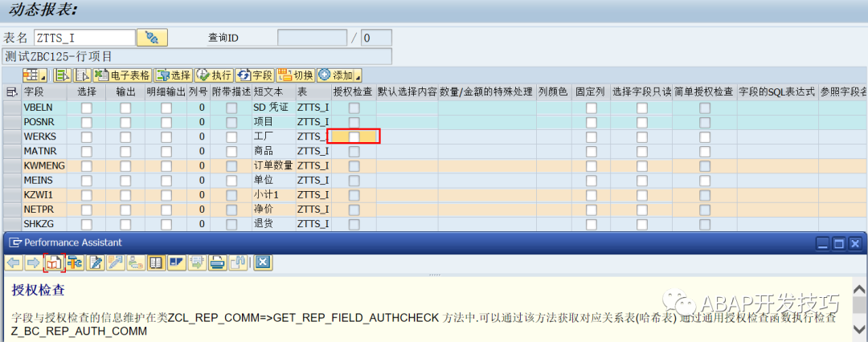Select the VBELN row via its selector button

(12, 108)
